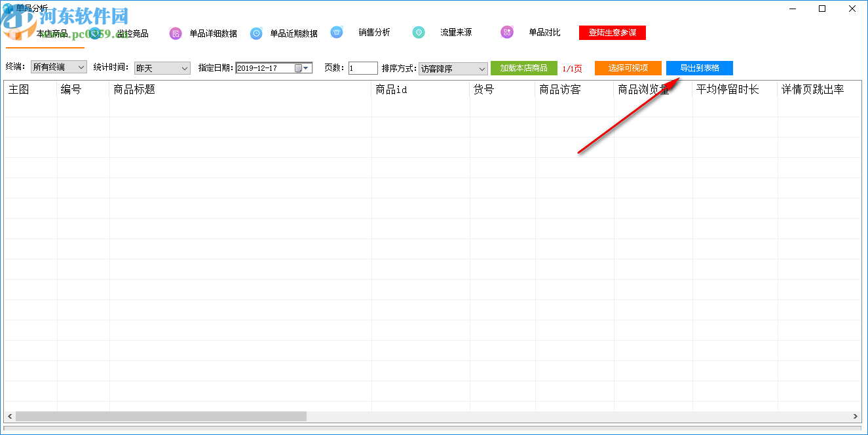Click the 销售分析 teal circular icon

pos(337,32)
